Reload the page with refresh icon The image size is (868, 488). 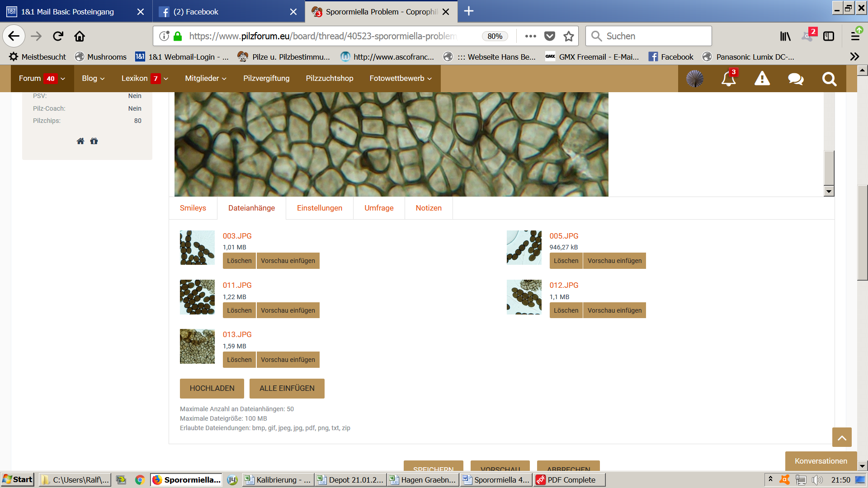[x=58, y=36]
